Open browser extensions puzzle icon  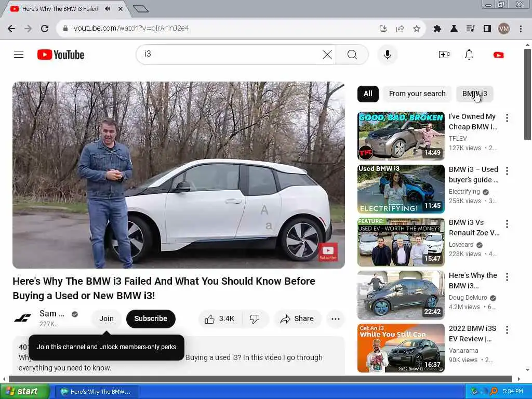tap(437, 29)
